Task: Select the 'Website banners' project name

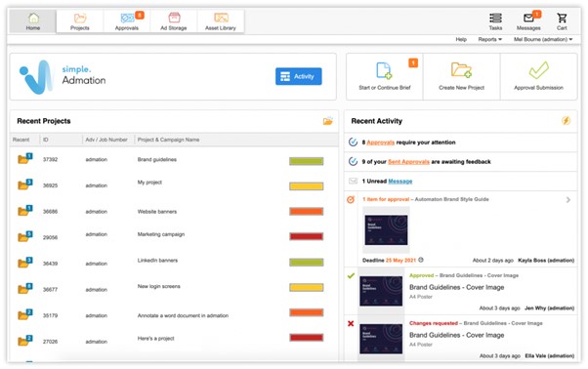Action: (x=157, y=212)
